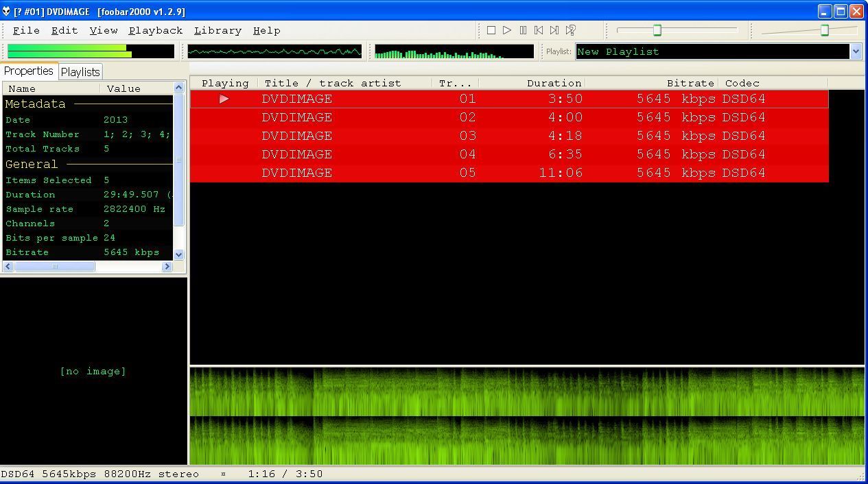Image resolution: width=868 pixels, height=484 pixels.
Task: Click the status bar time 1:16 / 3:50
Action: [285, 474]
